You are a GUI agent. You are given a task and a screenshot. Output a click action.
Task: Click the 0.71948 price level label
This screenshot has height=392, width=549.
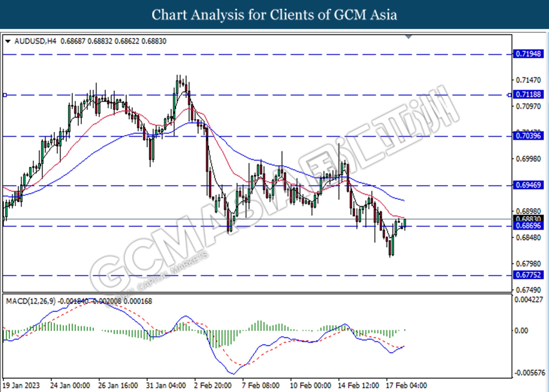pos(528,54)
